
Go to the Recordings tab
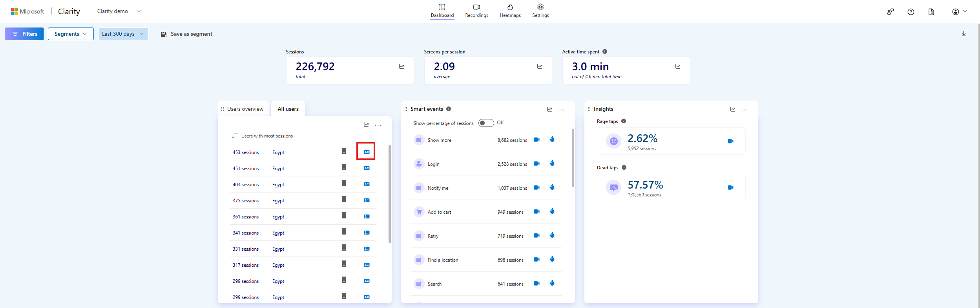tap(476, 11)
